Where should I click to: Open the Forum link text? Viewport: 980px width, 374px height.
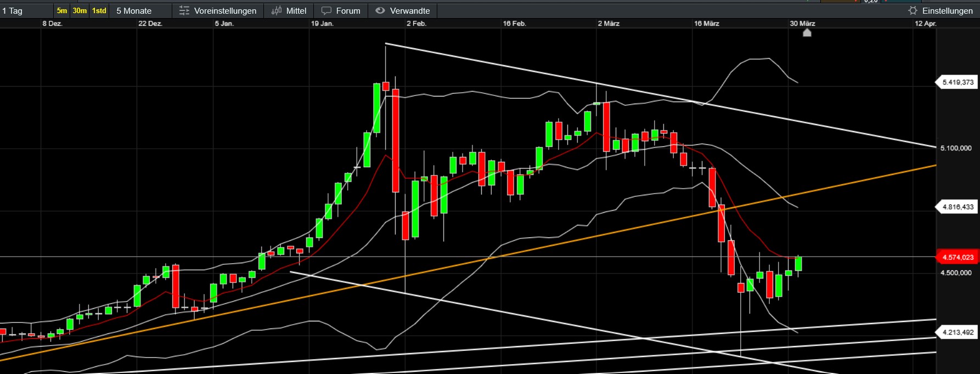[348, 11]
